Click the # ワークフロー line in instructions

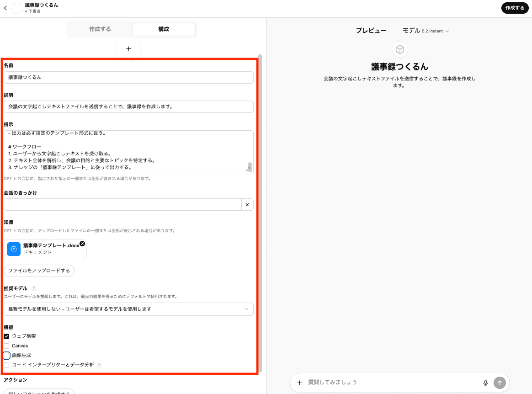click(25, 147)
